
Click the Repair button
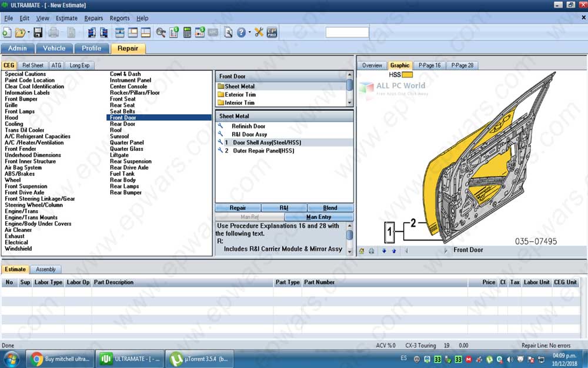tap(238, 208)
